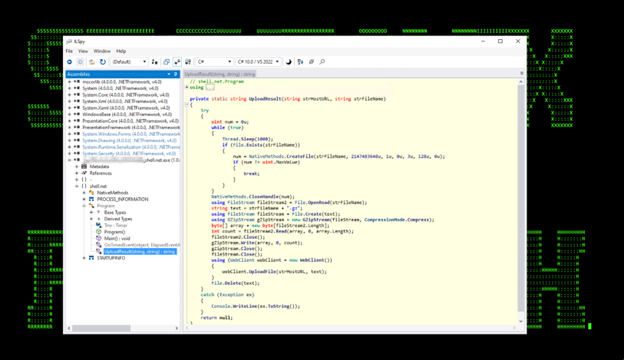Open an assembly with the folder icon
This screenshot has height=360, width=624.
92,62
